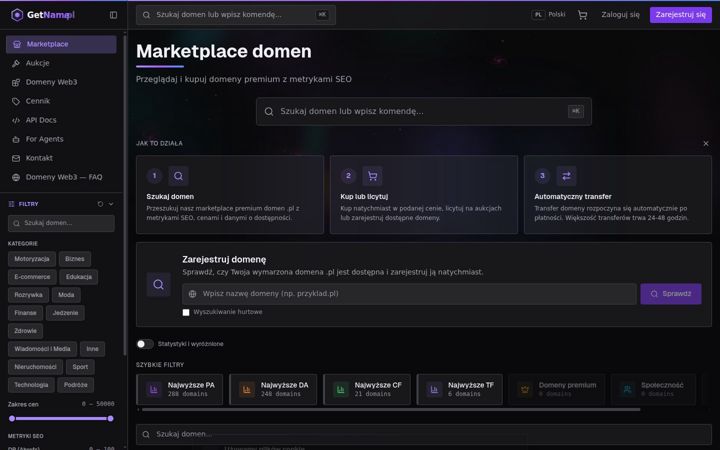
Task: Select the Technologia category
Action: point(31,385)
